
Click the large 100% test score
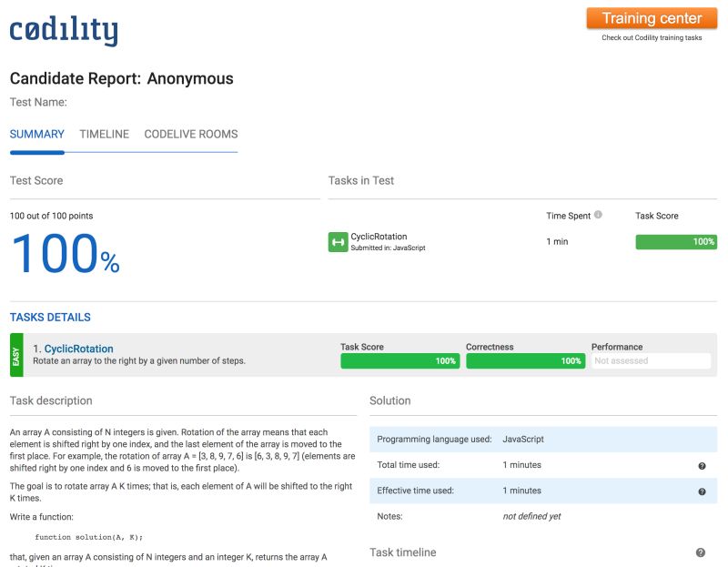click(65, 254)
